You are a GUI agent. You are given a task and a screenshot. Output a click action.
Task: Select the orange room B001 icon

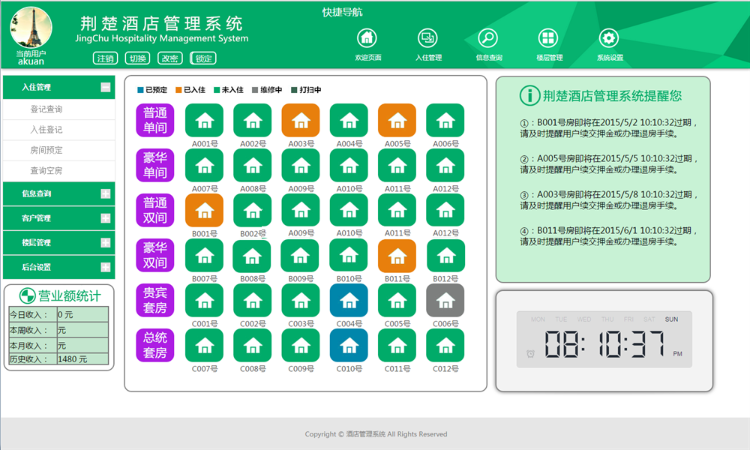[x=204, y=210]
